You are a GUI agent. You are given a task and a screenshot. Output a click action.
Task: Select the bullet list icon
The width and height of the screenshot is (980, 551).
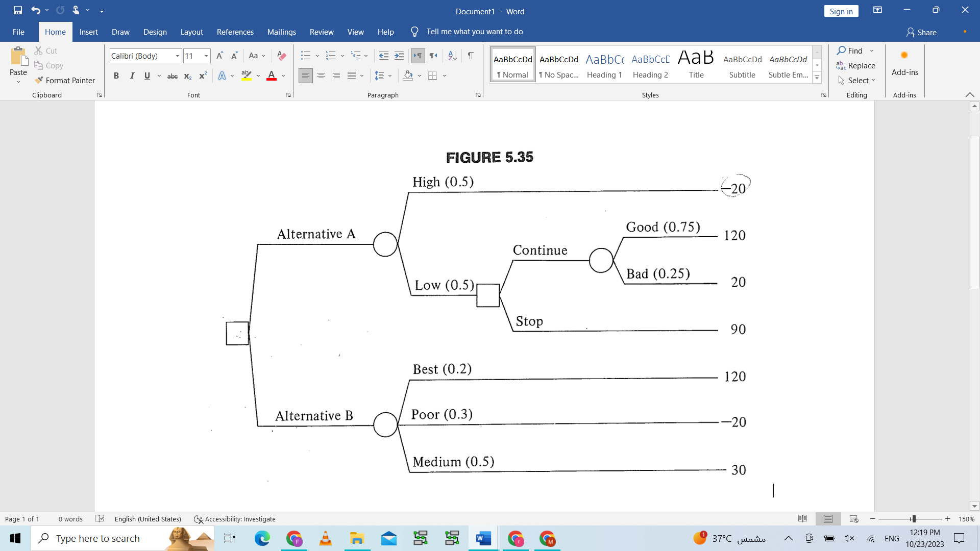point(305,56)
